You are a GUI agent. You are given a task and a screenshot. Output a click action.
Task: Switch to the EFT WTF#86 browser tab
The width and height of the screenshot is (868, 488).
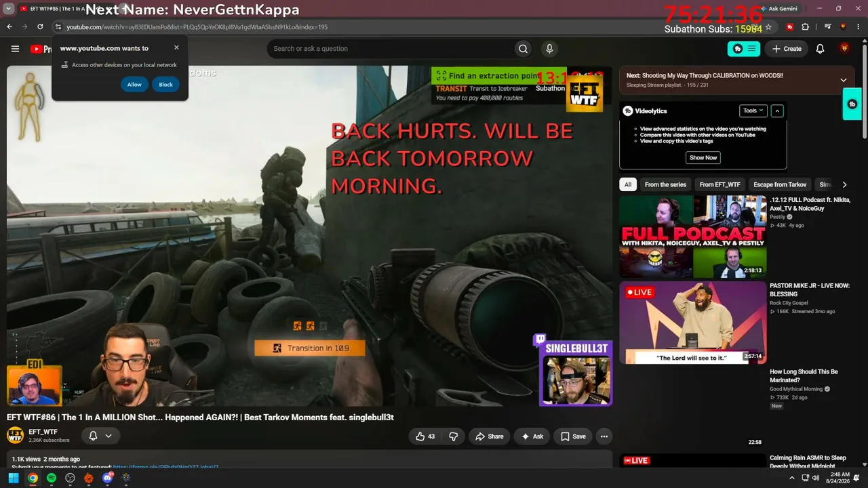click(x=66, y=9)
